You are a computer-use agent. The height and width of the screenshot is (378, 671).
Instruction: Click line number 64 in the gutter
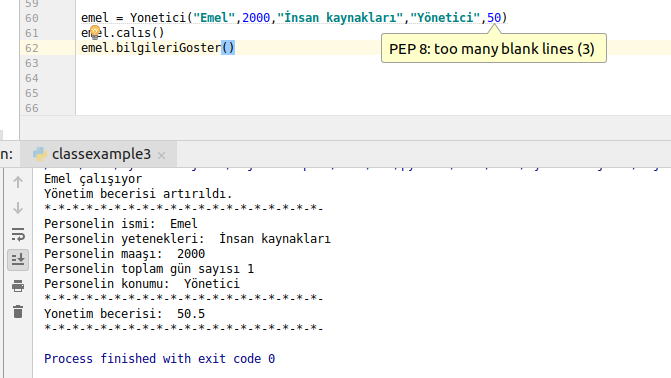pos(32,78)
